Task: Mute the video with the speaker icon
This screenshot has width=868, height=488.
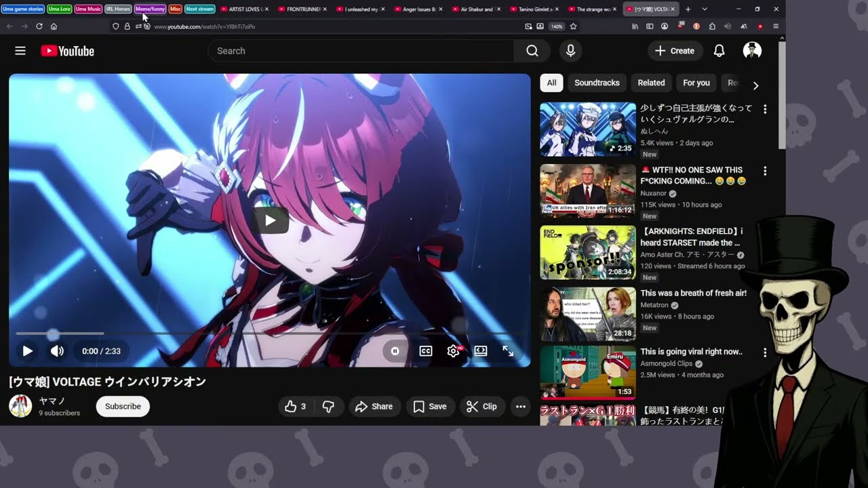Action: (57, 351)
